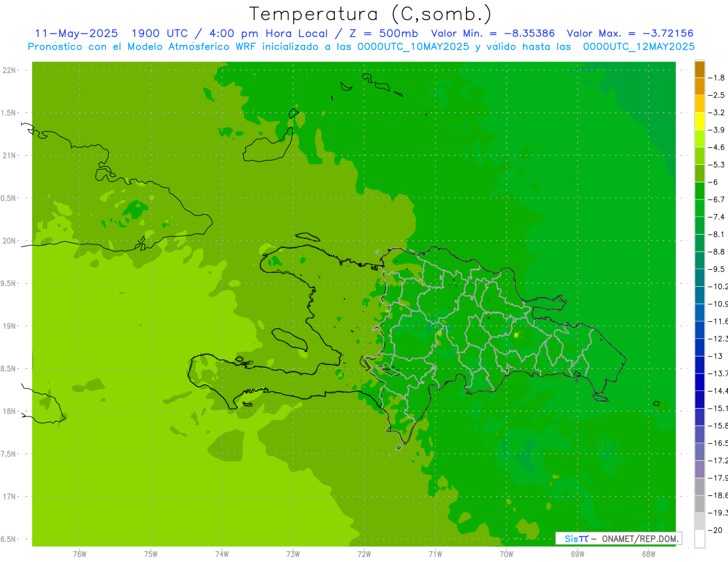The image size is (728, 562).
Task: Click the 'Temperatura (C,somb.)' chart title
Action: click(x=370, y=13)
